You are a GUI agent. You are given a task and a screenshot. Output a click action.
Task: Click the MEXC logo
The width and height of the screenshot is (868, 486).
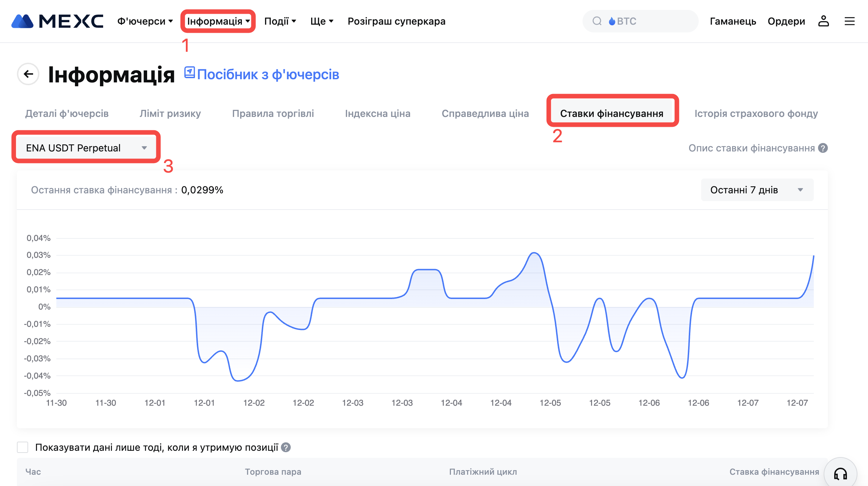[57, 21]
